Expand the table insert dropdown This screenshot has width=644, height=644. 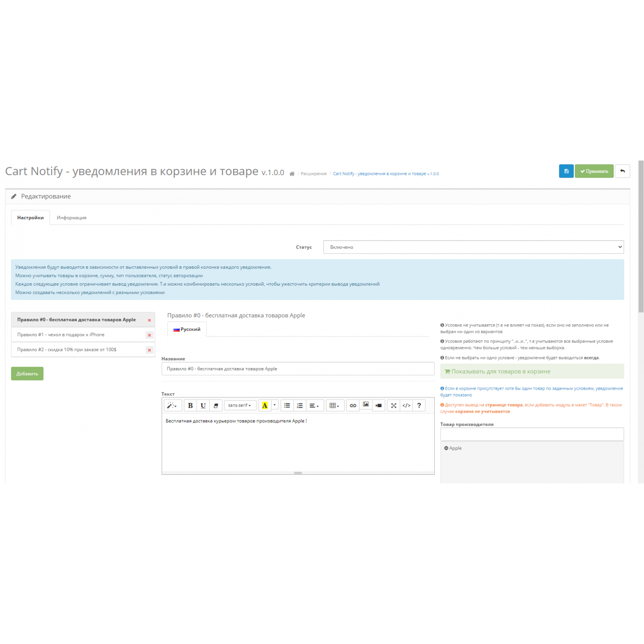click(x=334, y=406)
